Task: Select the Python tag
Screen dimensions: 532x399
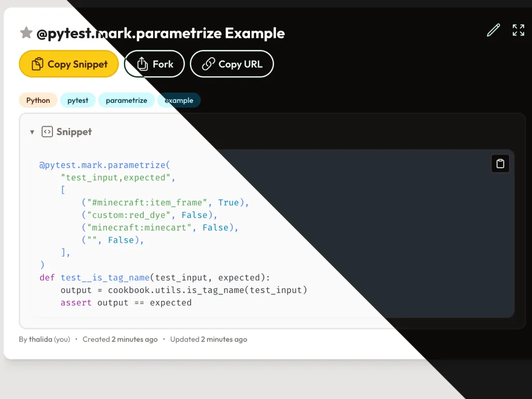Action: 38,100
